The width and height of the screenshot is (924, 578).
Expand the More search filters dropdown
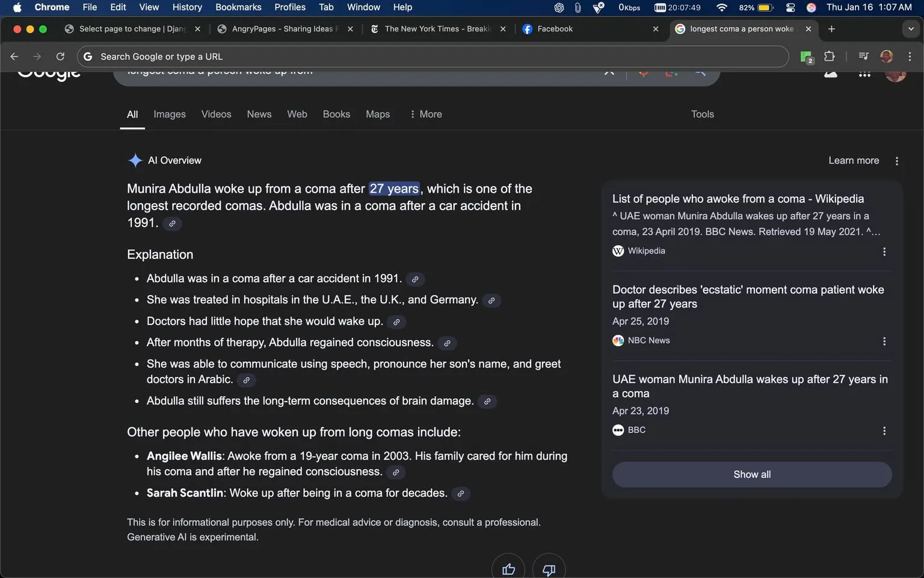click(x=425, y=114)
